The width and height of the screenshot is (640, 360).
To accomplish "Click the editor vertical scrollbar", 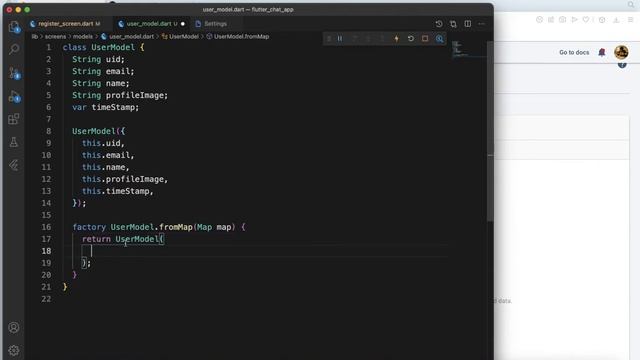I will coord(490,131).
